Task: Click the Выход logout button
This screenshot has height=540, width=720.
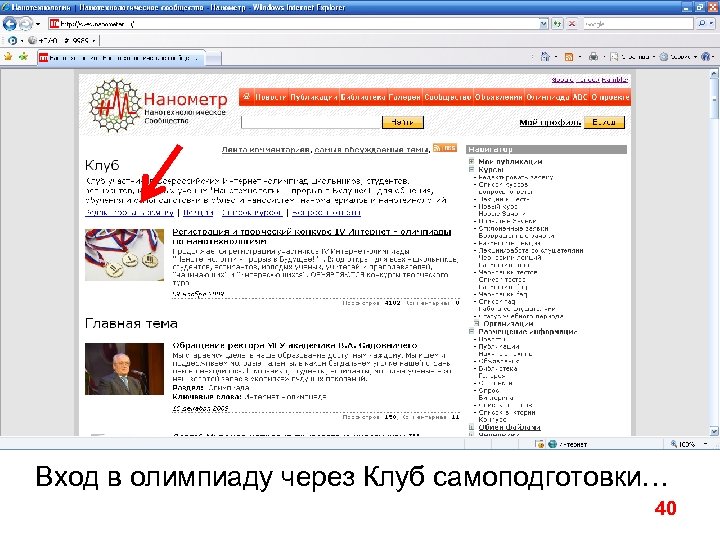Action: [604, 122]
